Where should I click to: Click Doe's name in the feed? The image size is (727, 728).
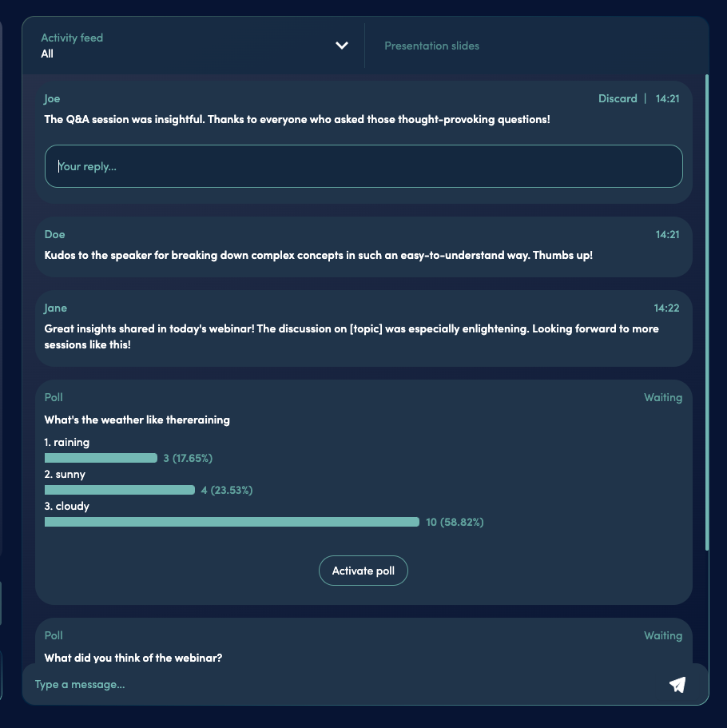[54, 234]
